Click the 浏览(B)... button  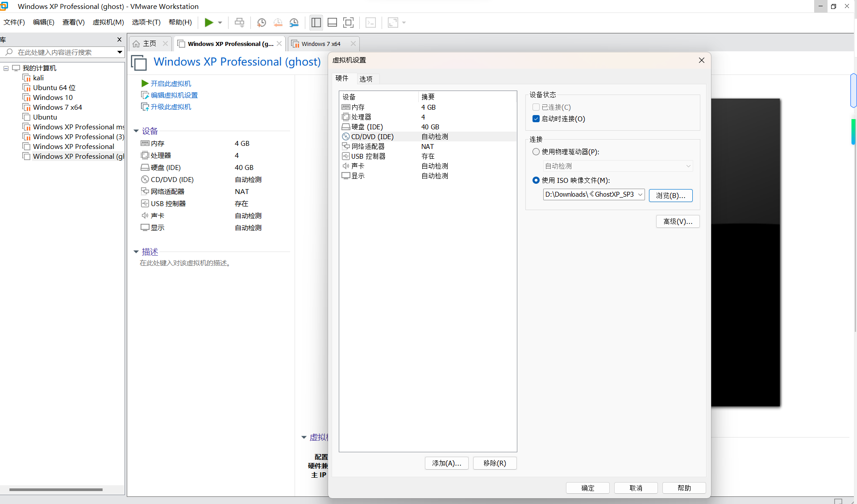(x=670, y=195)
